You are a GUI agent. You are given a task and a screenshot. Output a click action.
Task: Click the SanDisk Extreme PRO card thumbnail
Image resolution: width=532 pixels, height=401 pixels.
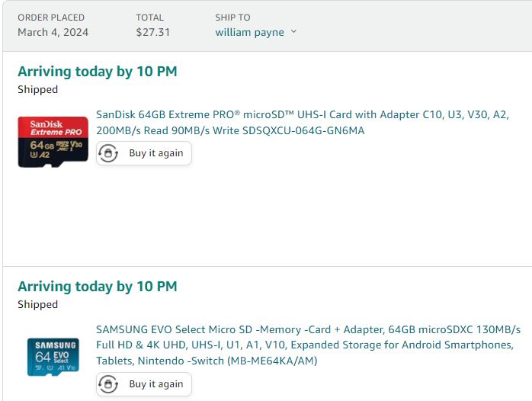53,142
